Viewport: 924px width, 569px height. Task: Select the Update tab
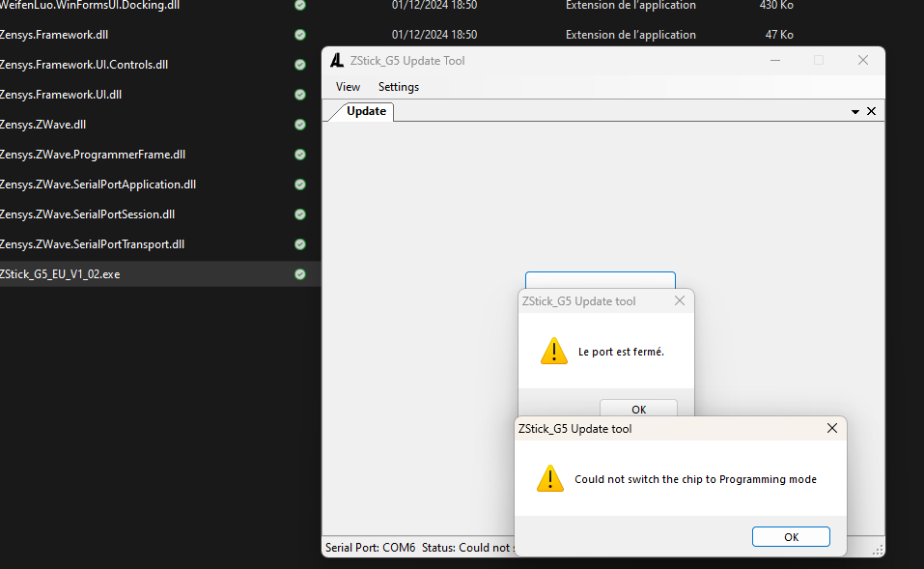(x=366, y=111)
